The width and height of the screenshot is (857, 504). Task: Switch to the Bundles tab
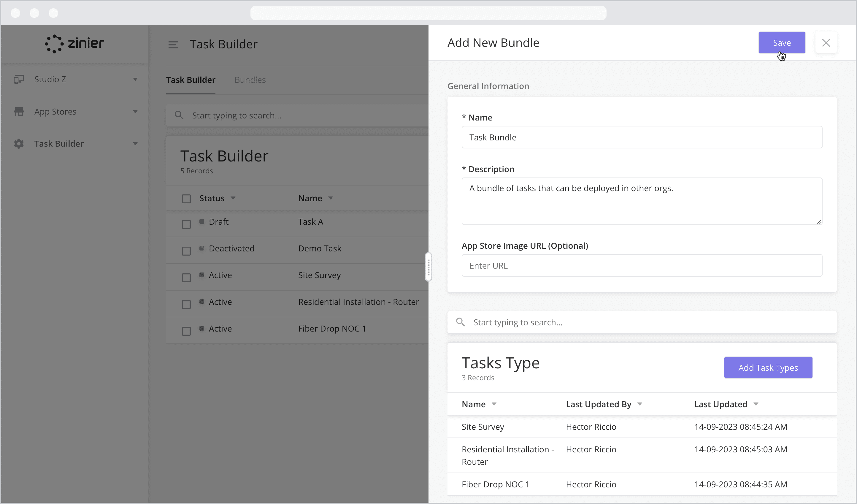250,80
